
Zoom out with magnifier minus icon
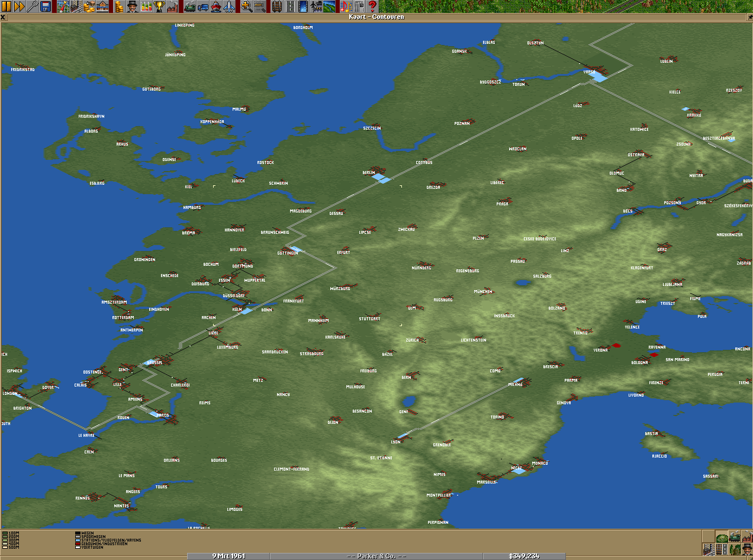(x=260, y=7)
